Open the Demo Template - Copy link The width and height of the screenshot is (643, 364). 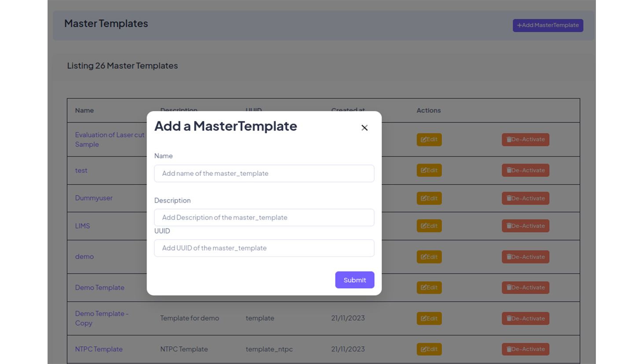(101, 314)
